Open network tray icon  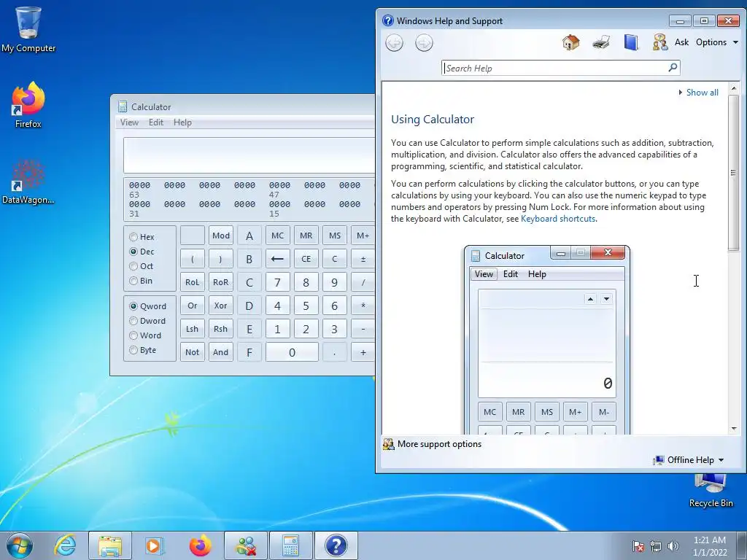(x=656, y=546)
